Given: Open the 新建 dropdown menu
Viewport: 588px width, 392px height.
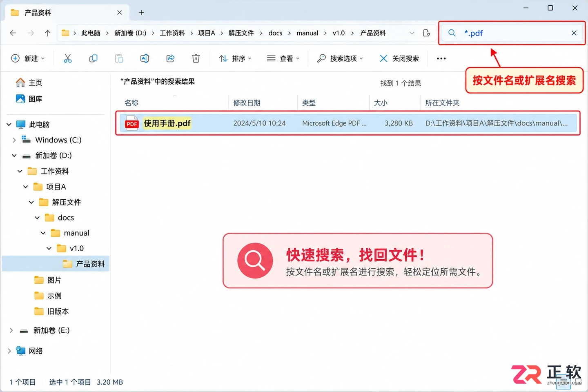Looking at the screenshot, I should (x=28, y=58).
